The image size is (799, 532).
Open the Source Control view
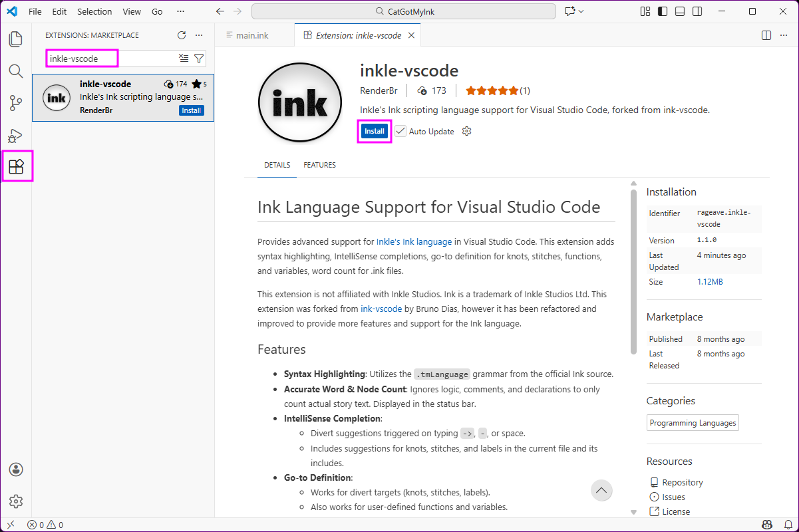(16, 103)
